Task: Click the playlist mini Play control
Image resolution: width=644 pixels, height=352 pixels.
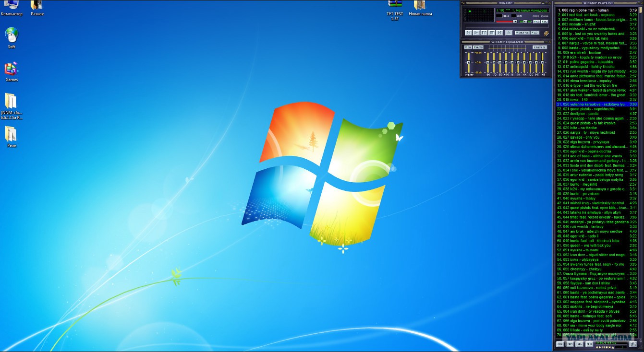Action: pos(600,347)
